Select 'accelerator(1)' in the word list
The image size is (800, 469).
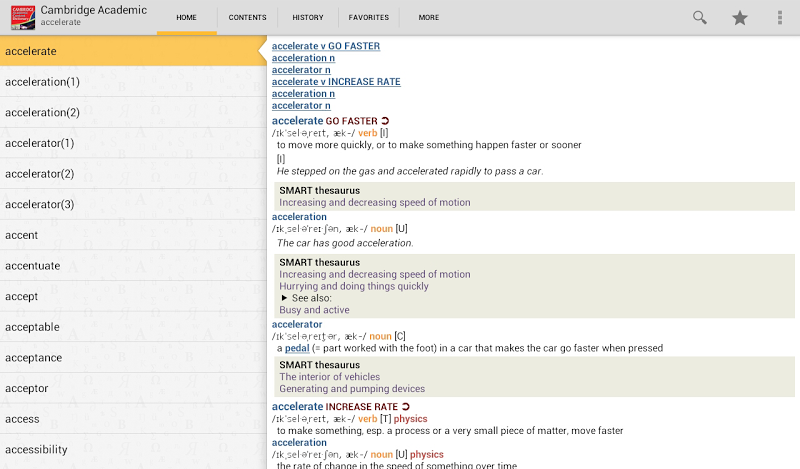coord(133,143)
